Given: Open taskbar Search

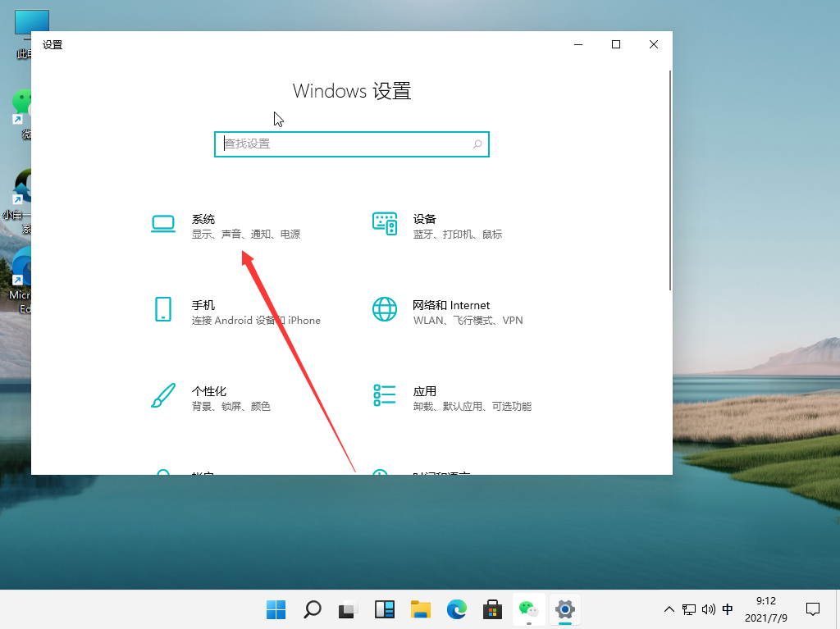Looking at the screenshot, I should (x=312, y=609).
